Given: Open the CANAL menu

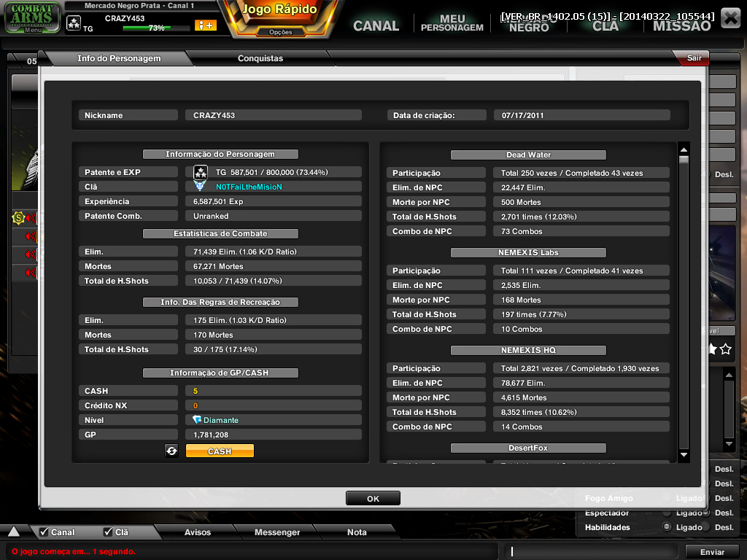Looking at the screenshot, I should pyautogui.click(x=376, y=26).
